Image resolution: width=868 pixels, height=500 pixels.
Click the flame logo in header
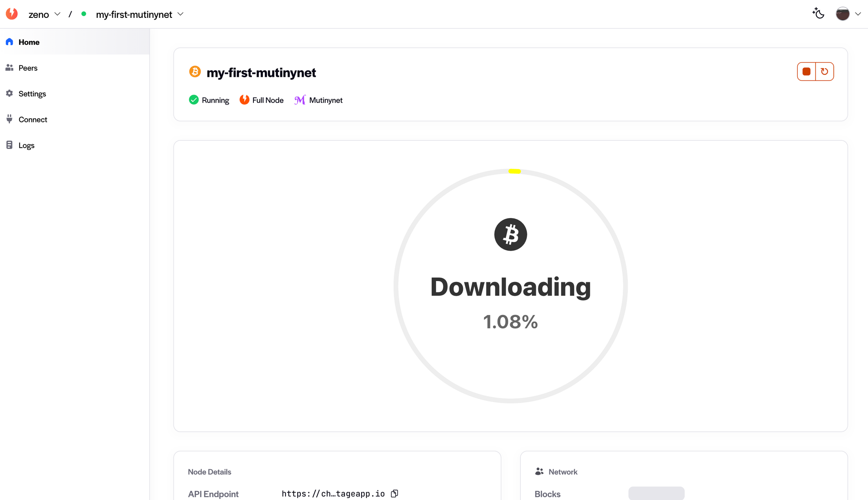tap(12, 14)
